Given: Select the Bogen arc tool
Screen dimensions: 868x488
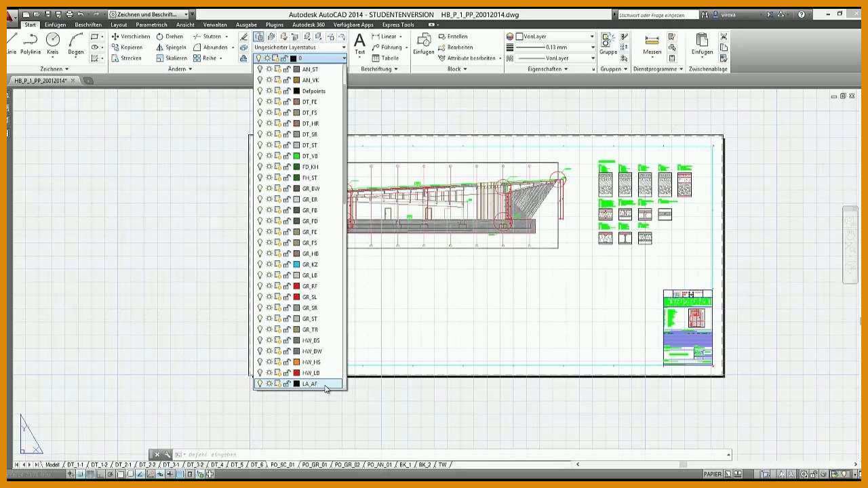Looking at the screenshot, I should [x=75, y=44].
